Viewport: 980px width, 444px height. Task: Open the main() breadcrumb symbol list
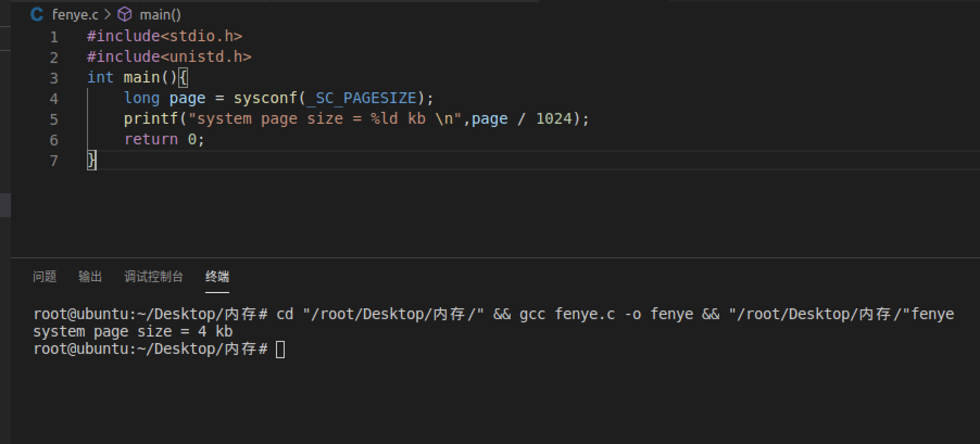160,15
